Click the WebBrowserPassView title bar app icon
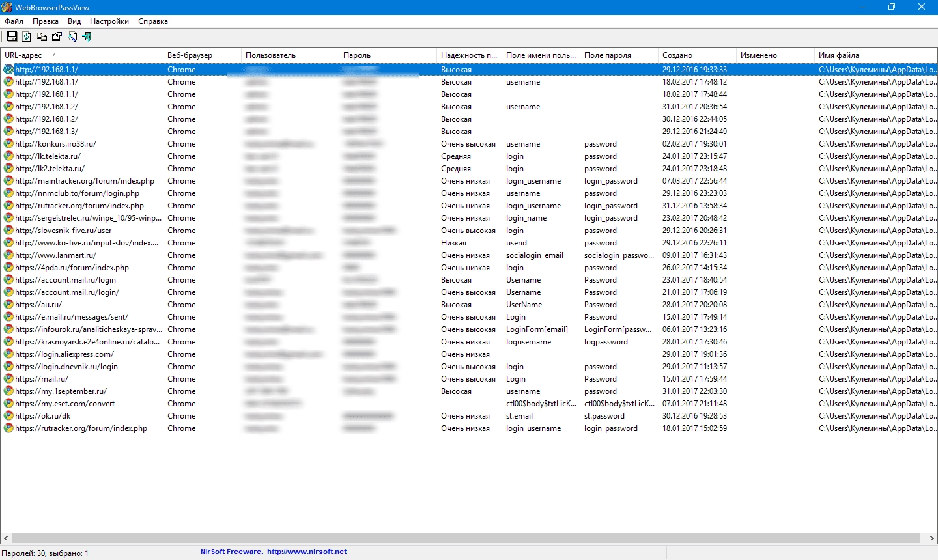 (7, 7)
